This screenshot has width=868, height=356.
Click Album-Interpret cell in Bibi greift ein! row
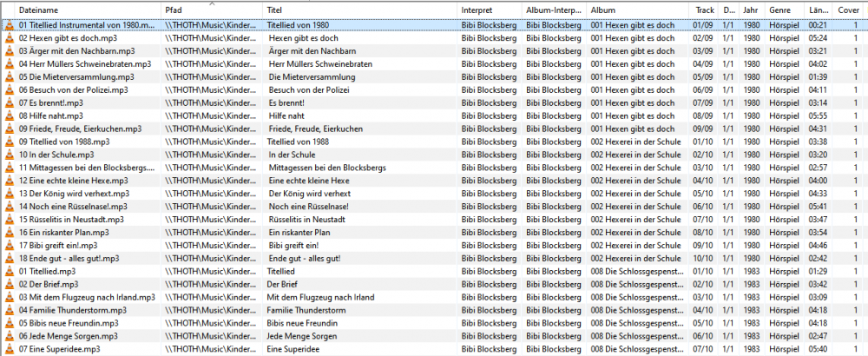tap(554, 245)
